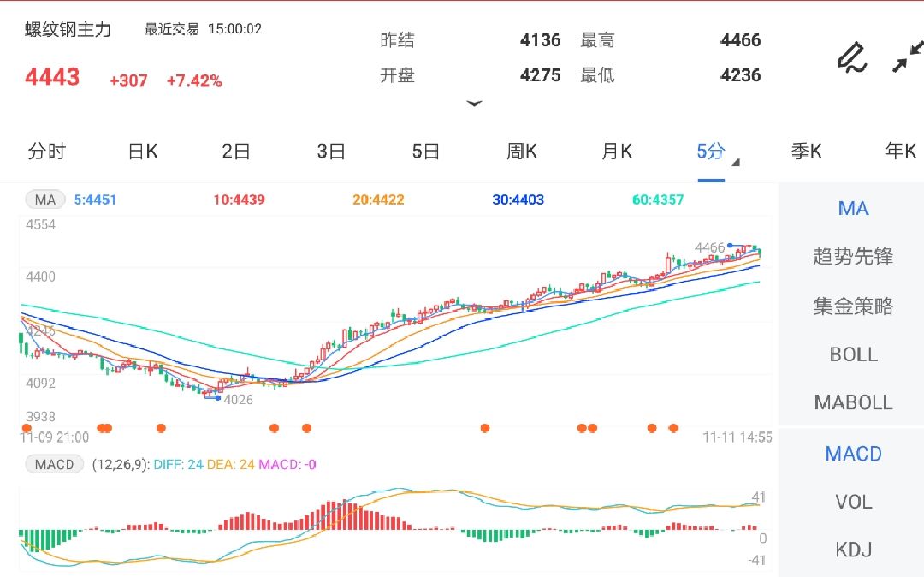Select MACD sub-indicator in side panel
The image size is (924, 577).
point(853,454)
